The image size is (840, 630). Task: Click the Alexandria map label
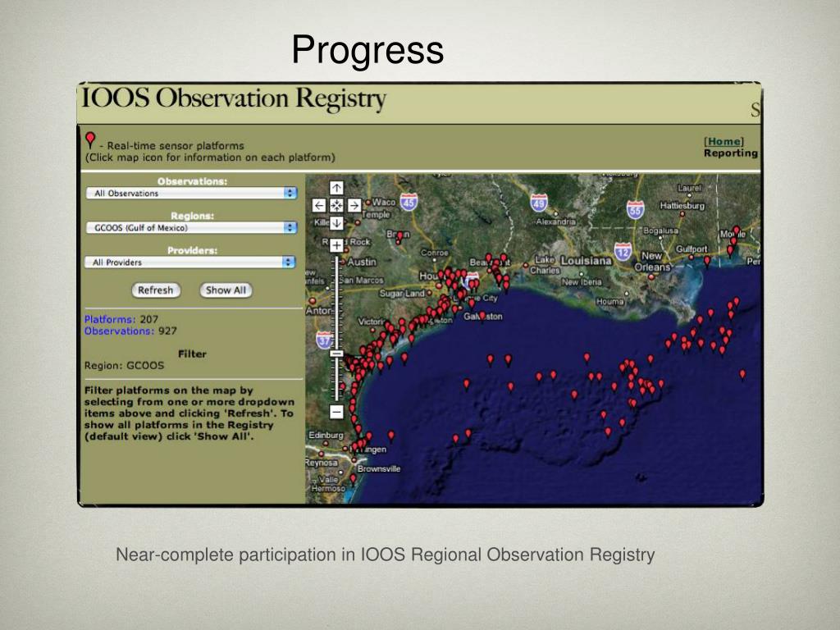pos(555,221)
